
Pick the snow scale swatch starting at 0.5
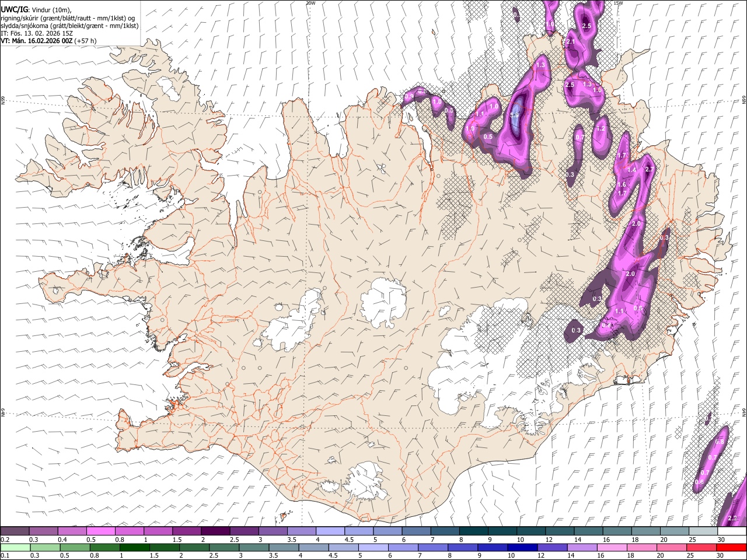pos(100,531)
